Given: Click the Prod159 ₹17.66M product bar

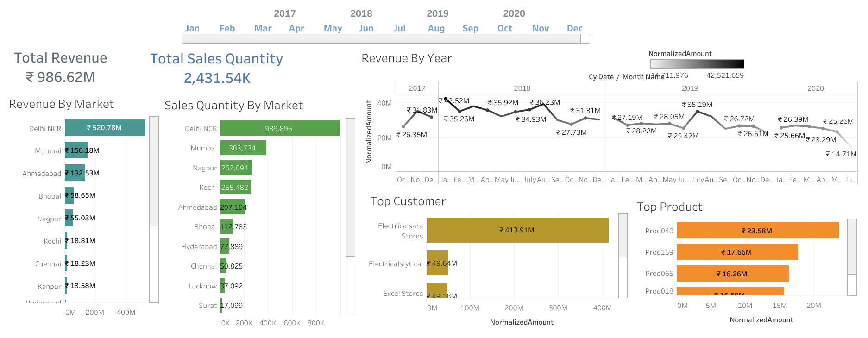Looking at the screenshot, I should click(x=736, y=252).
